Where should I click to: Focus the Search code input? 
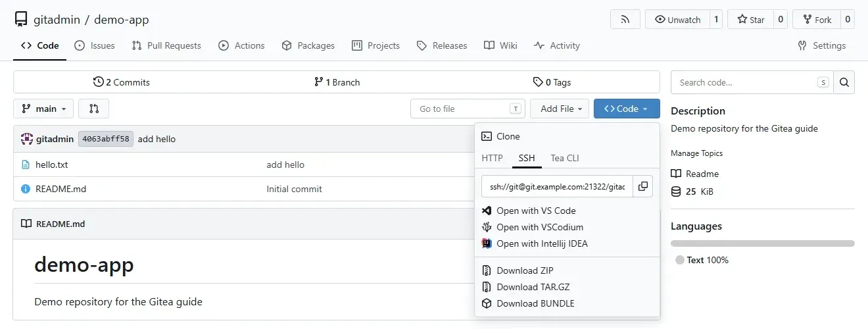752,82
